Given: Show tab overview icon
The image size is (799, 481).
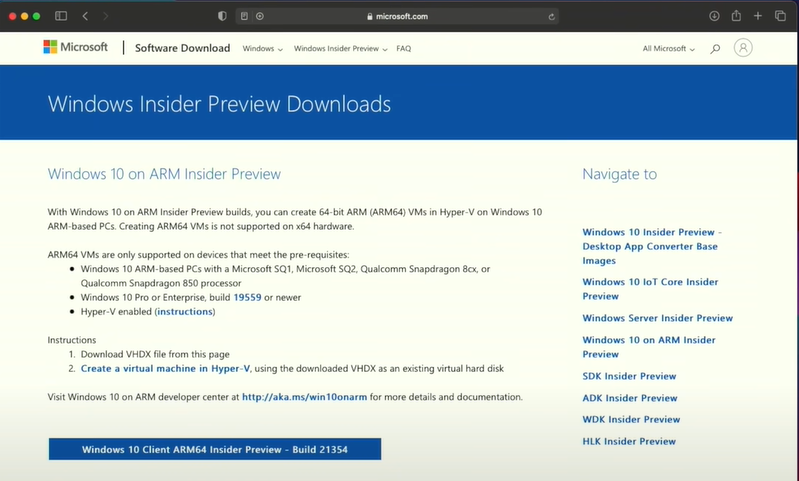Looking at the screenshot, I should click(x=780, y=16).
